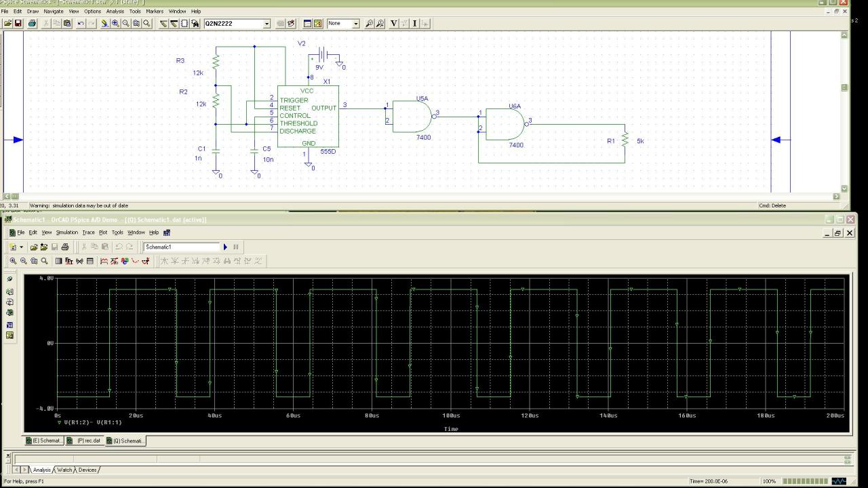The image size is (868, 488).
Task: Click the Draw Wire pencil tool
Action: pos(163,23)
